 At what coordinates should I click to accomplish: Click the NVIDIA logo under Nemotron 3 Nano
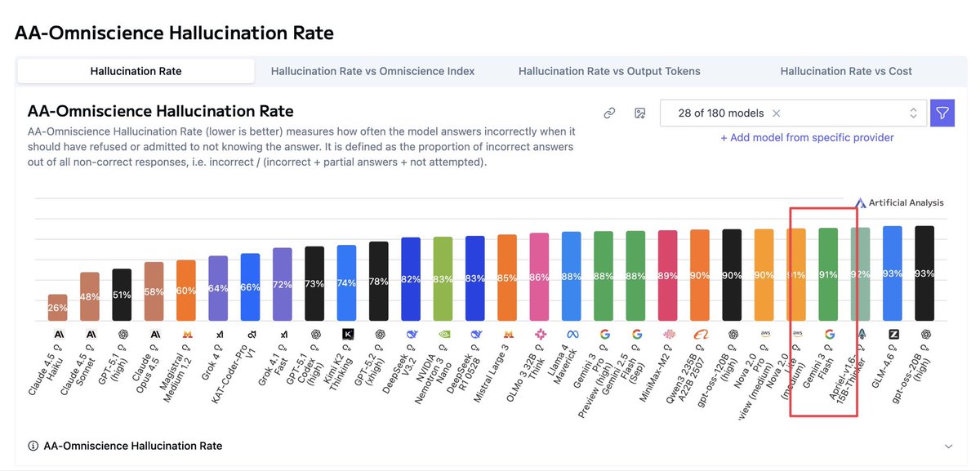click(443, 334)
